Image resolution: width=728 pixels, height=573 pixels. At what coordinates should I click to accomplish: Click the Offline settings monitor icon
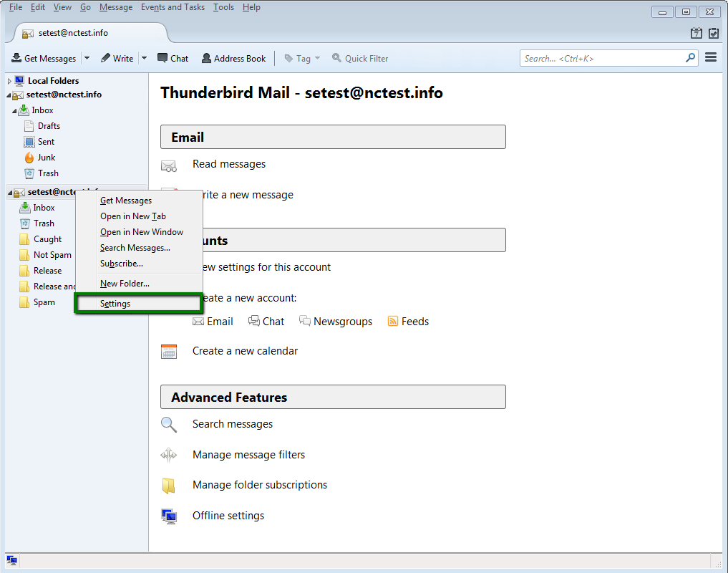[168, 516]
